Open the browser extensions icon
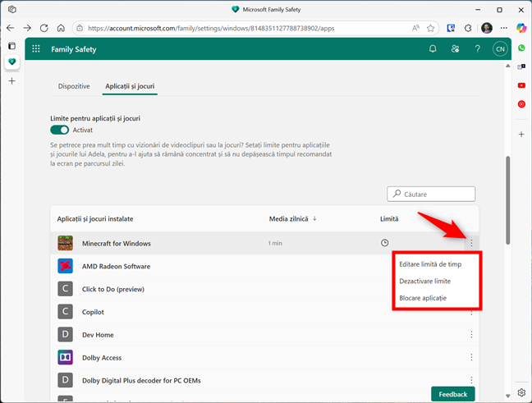The width and height of the screenshot is (532, 403). point(468,28)
